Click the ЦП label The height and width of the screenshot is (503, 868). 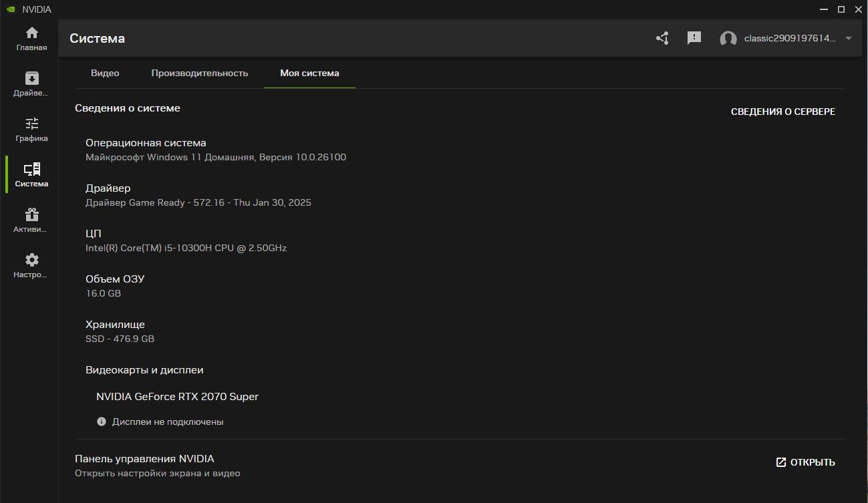(94, 233)
